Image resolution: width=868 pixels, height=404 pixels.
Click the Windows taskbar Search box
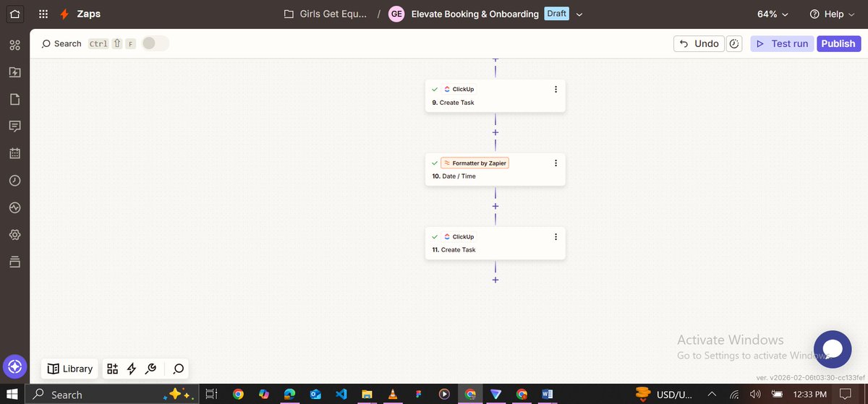click(112, 395)
